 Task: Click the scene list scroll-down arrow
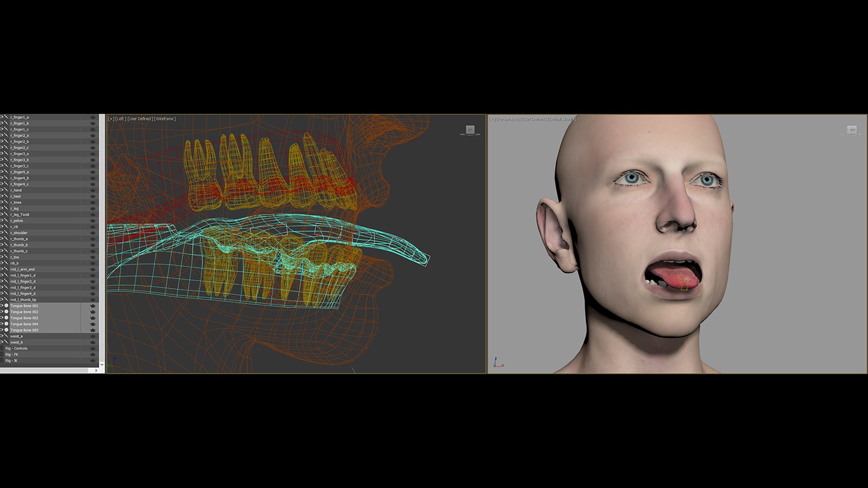click(x=102, y=364)
